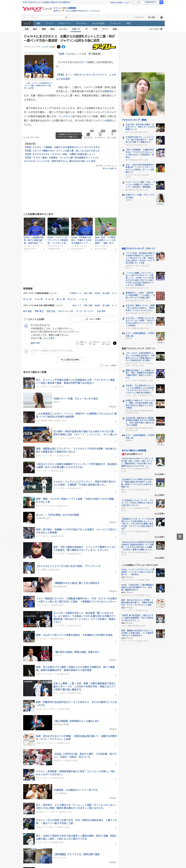Click the Yahoo! JAPAN news logo
Viewport: 186px width, 868px height.
pos(37,9)
